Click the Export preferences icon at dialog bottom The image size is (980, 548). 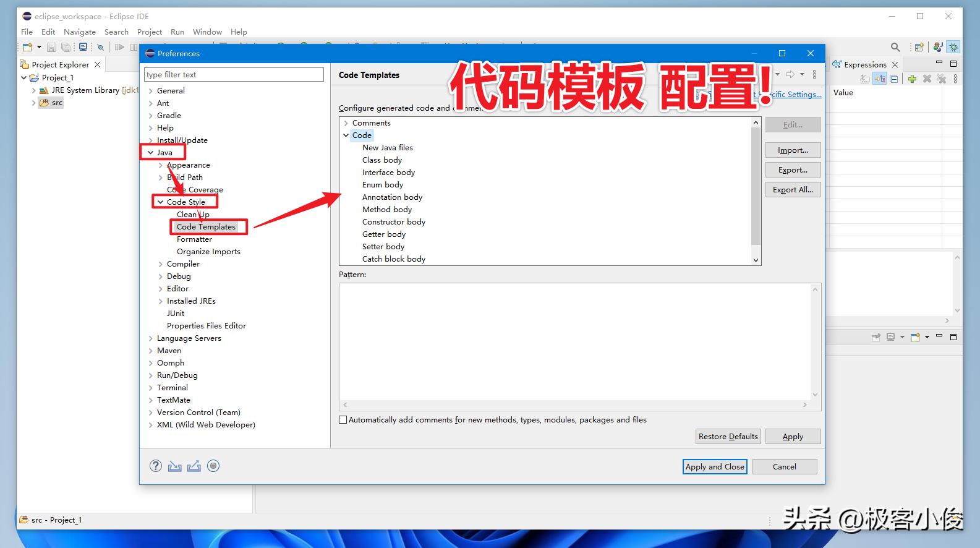(x=194, y=466)
